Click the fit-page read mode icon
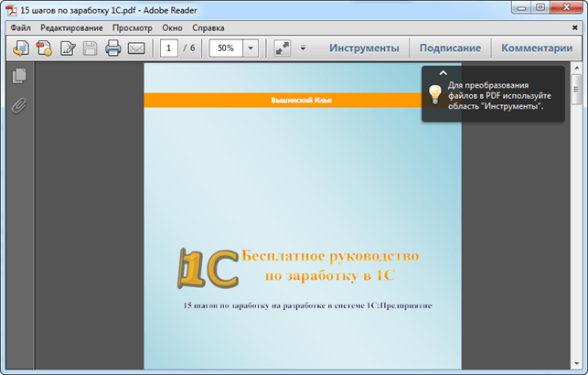The height and width of the screenshot is (375, 588). coord(283,48)
